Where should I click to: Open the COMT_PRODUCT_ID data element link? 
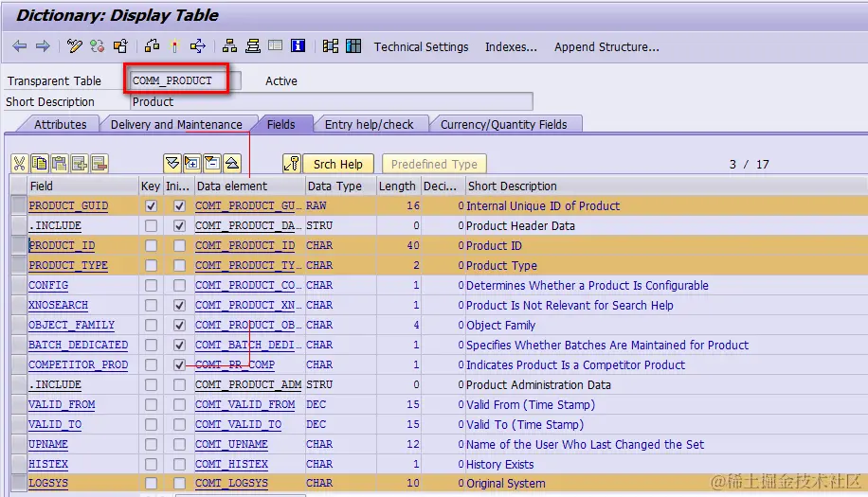(x=244, y=245)
